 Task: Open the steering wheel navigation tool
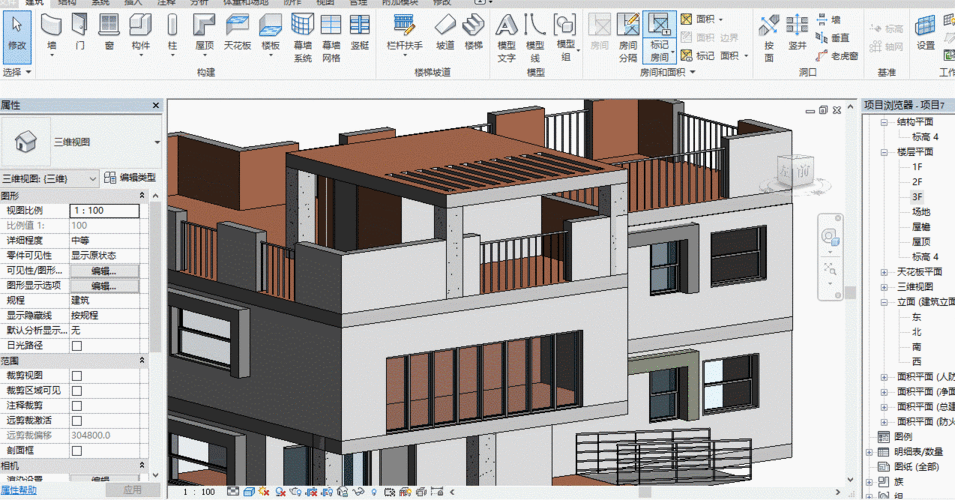(x=829, y=236)
